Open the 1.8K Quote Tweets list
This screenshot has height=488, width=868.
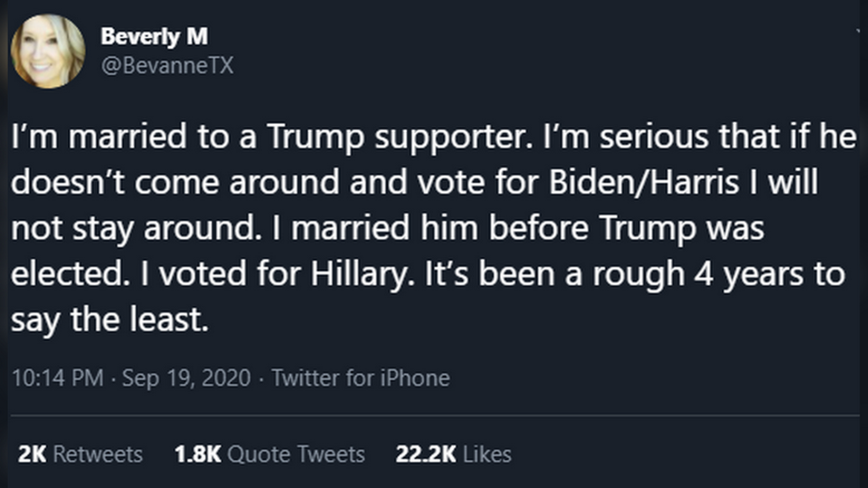[x=269, y=454]
